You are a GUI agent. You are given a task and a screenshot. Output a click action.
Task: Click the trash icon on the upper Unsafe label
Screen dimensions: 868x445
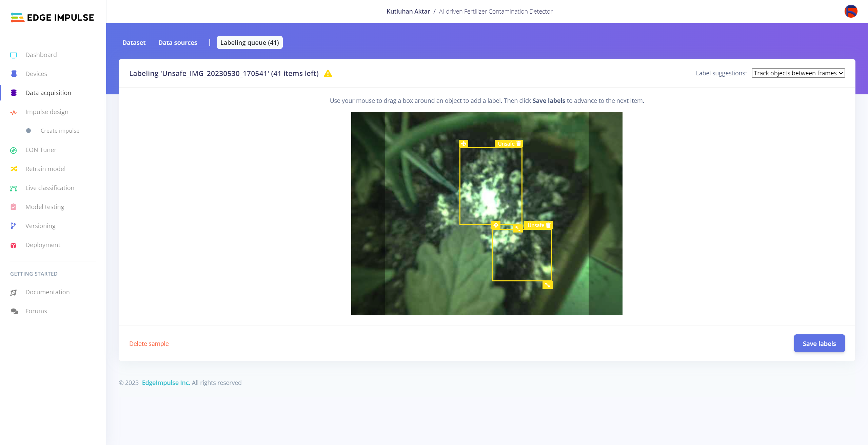click(x=518, y=144)
